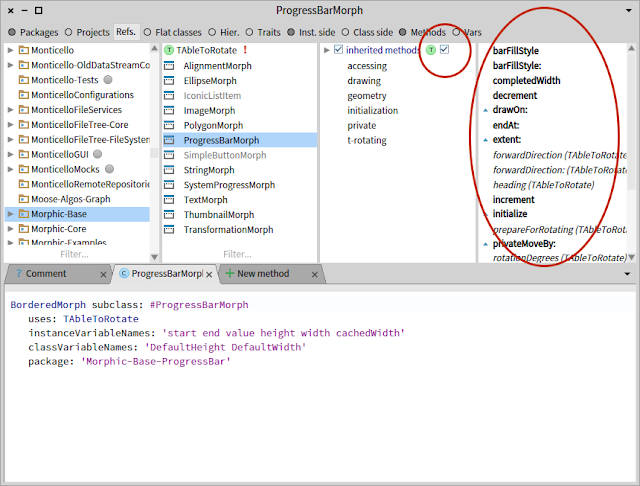Screen dimensions: 640x486
Task: Click the class icon beside ProgressBarMorph
Action: point(169,140)
